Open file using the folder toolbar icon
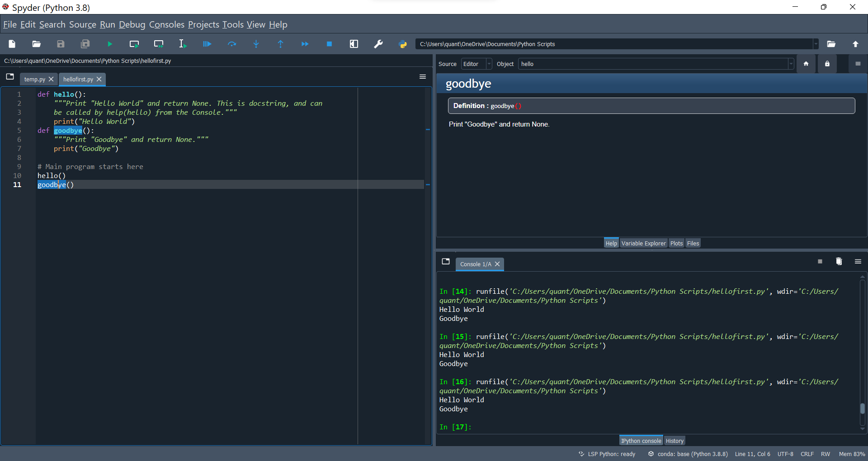 37,44
